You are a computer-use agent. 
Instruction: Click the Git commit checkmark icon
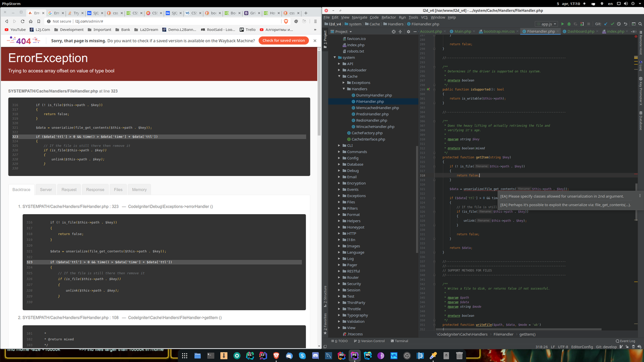point(612,24)
